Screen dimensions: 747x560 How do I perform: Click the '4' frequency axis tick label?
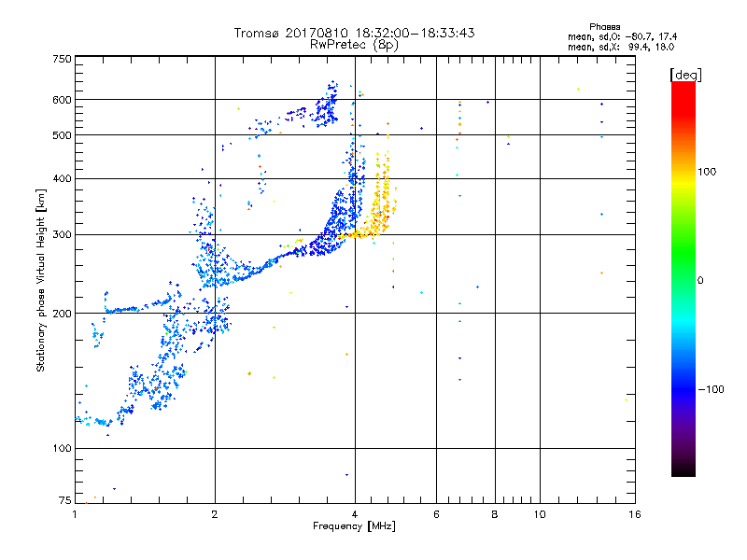[x=355, y=514]
